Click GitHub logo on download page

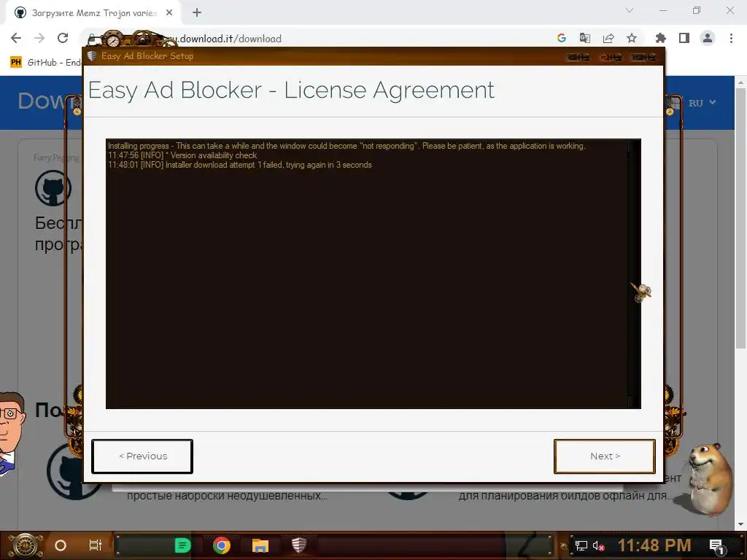pos(53,188)
